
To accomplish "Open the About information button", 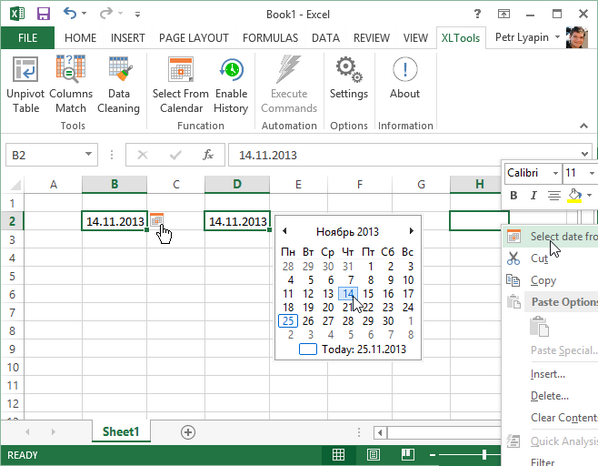I will point(405,78).
